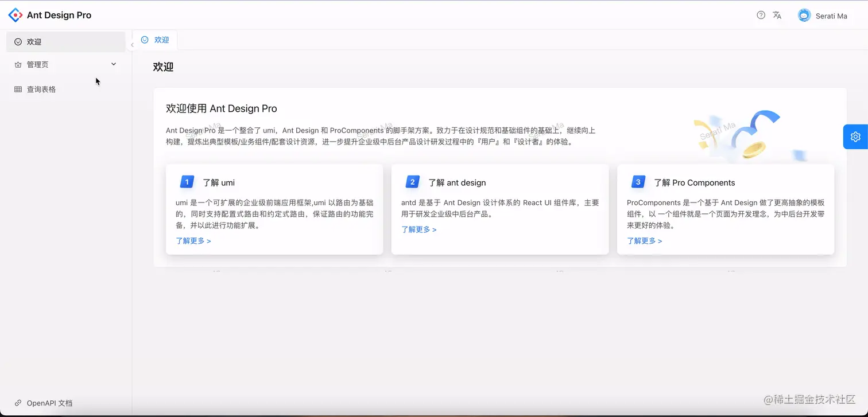Open the OpenAPI 文档 link

click(x=50, y=403)
